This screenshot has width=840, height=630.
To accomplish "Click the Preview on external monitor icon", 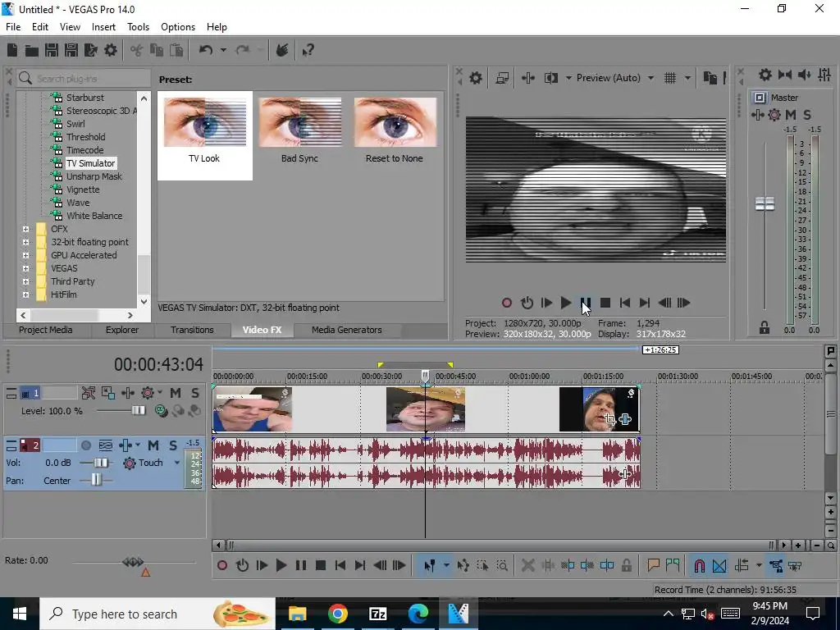I will coord(502,78).
